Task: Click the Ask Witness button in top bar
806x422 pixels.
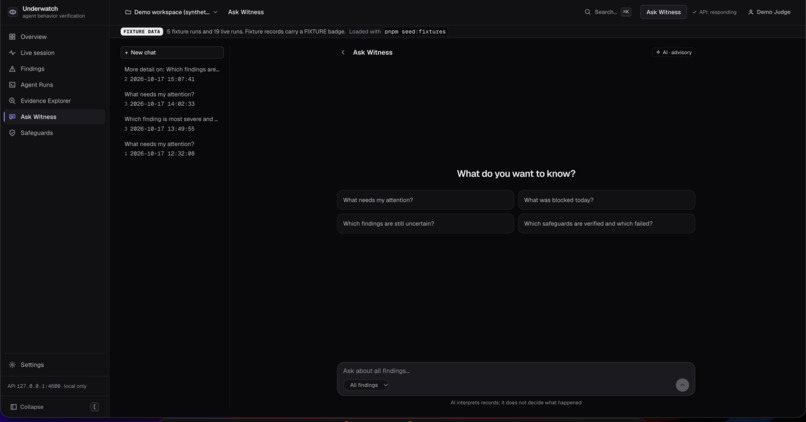Action: coord(663,12)
